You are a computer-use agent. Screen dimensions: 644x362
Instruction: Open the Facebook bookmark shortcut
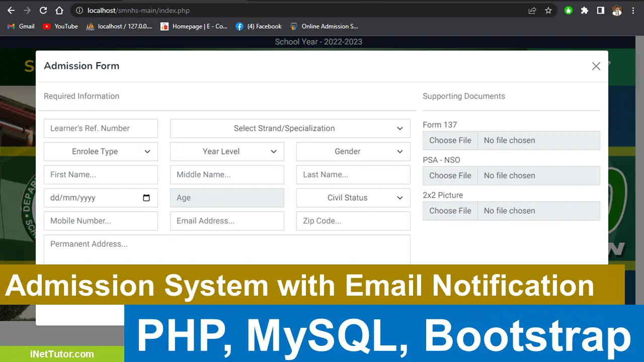258,26
